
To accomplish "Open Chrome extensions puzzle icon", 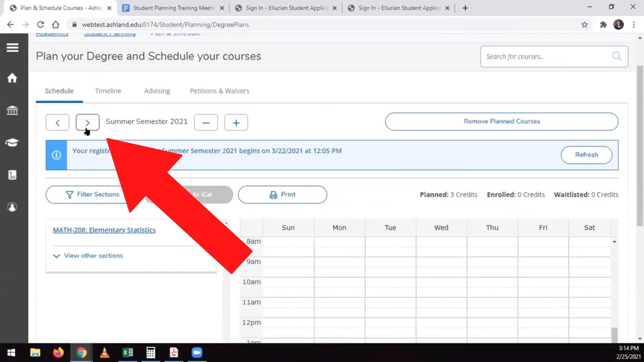I will click(x=603, y=24).
